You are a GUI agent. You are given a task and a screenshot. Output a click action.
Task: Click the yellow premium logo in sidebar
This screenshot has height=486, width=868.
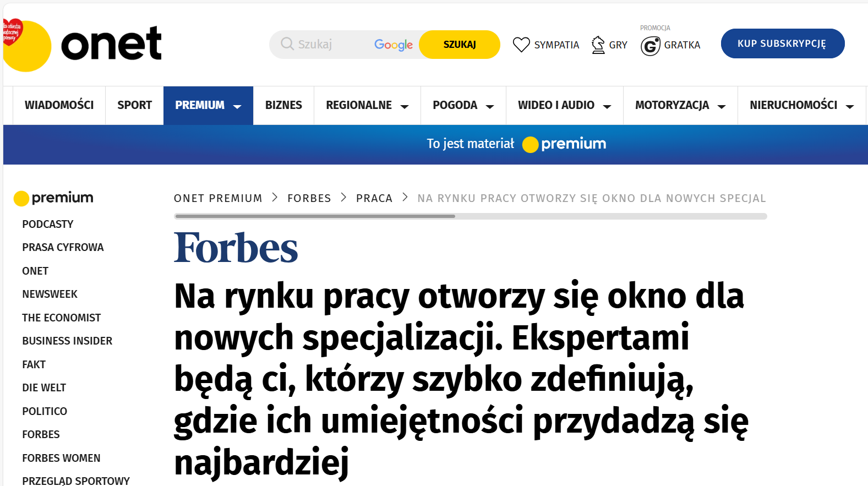tap(53, 198)
